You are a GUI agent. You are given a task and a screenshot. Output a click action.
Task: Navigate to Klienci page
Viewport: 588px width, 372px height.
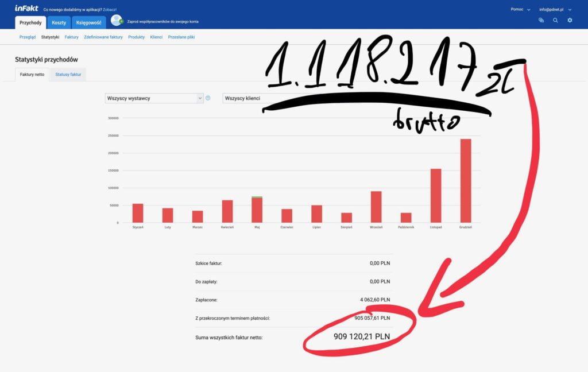[x=156, y=37]
